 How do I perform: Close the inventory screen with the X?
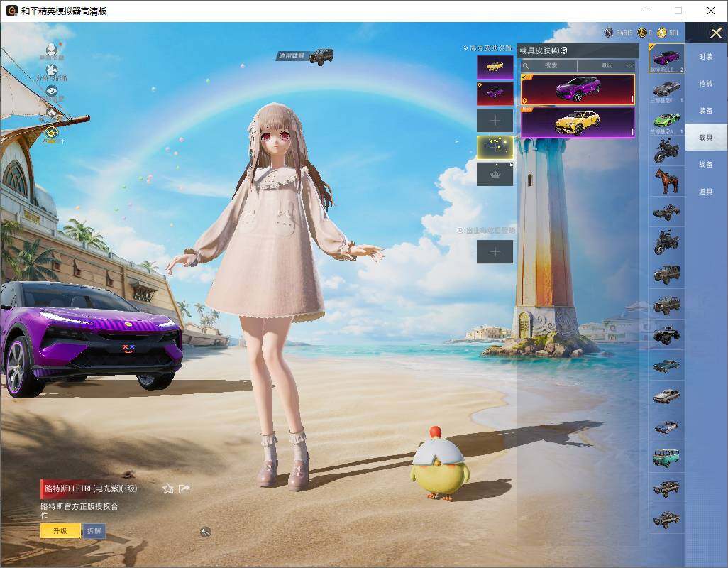tap(715, 33)
